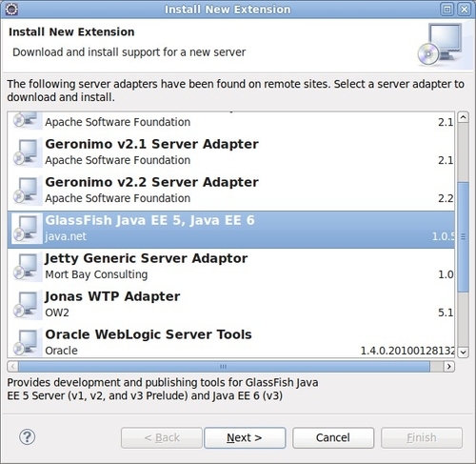Click the scroll up arrow of list
476x464 pixels.
pos(464,117)
